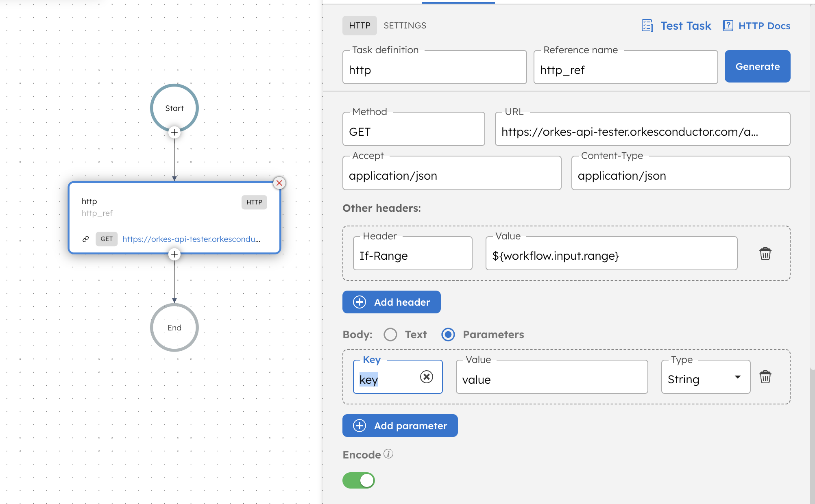Viewport: 815px width, 504px height.
Task: Add a task below the Start node
Action: click(x=174, y=133)
